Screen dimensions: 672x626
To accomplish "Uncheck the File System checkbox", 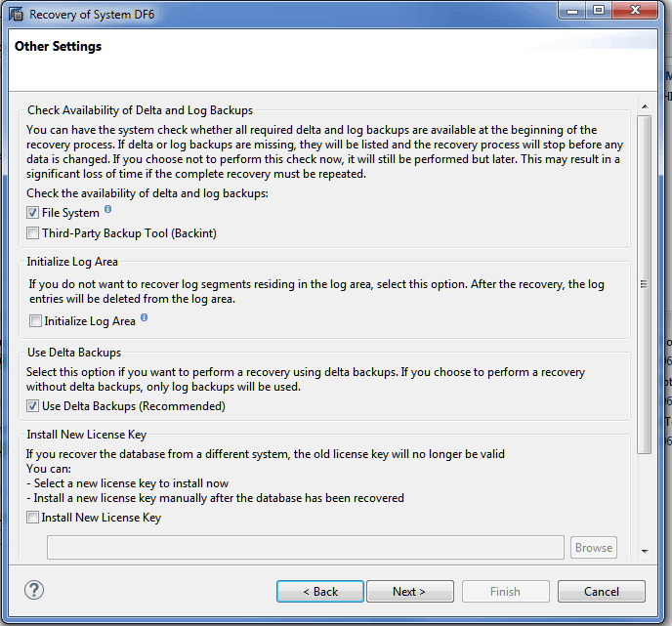I will pyautogui.click(x=33, y=213).
